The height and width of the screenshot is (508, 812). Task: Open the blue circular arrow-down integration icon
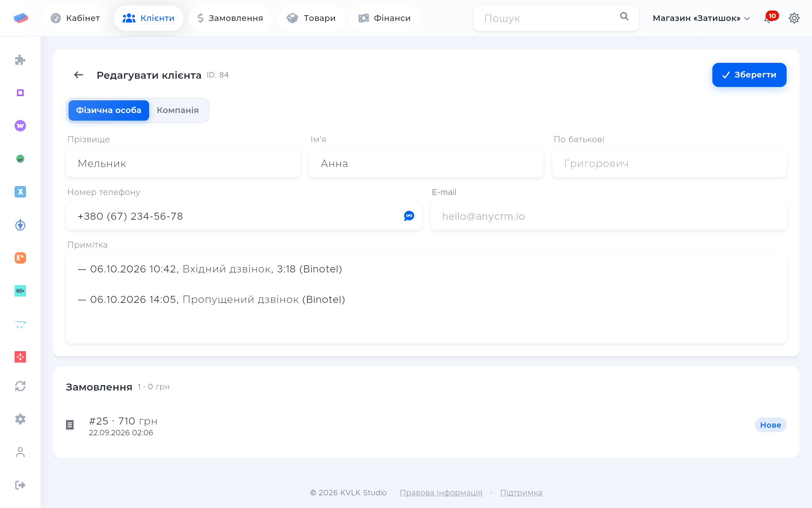(20, 225)
